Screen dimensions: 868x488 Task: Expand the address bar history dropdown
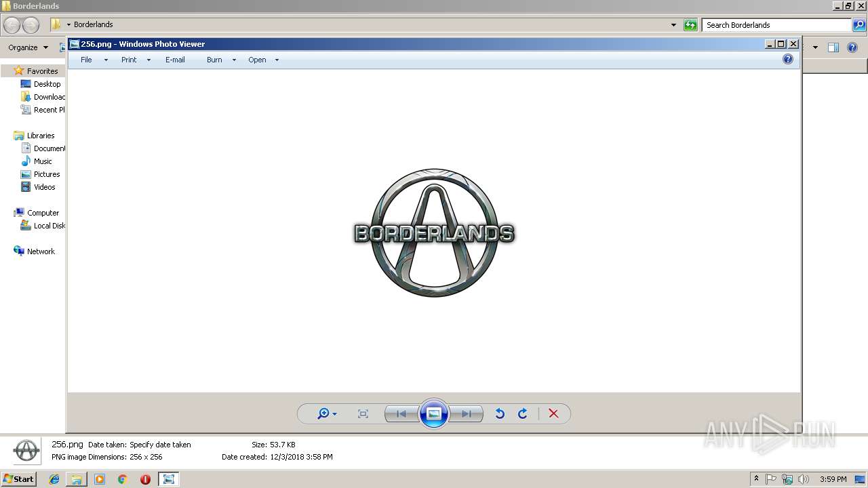(673, 25)
